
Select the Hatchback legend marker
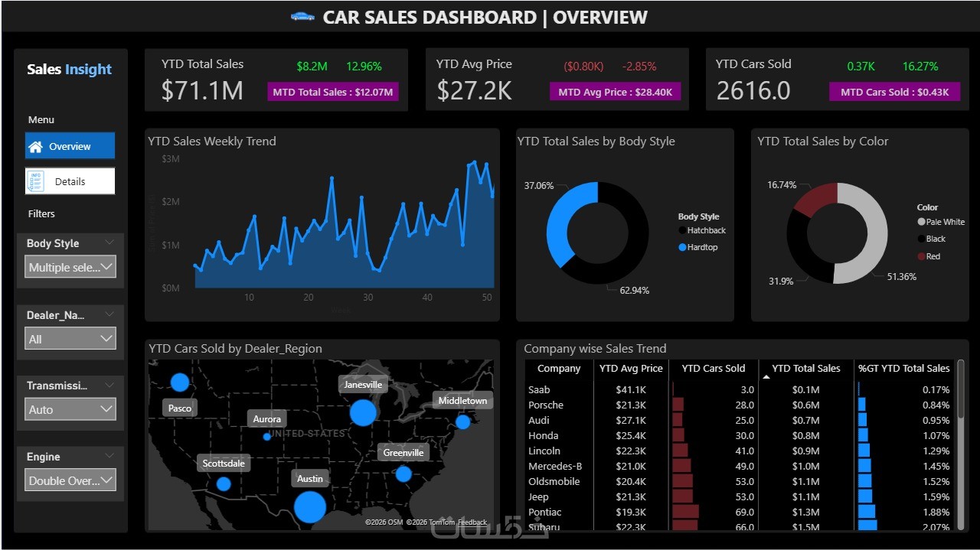click(x=682, y=230)
